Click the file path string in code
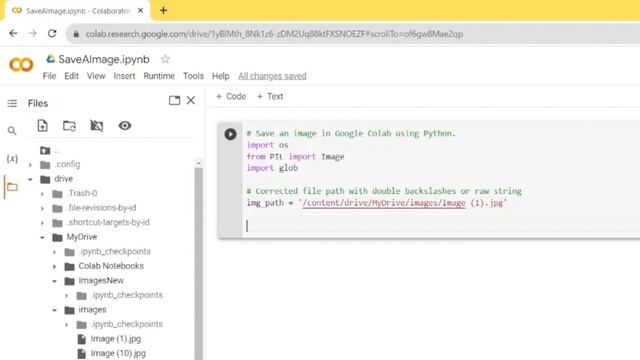The height and width of the screenshot is (360, 640). tap(402, 203)
